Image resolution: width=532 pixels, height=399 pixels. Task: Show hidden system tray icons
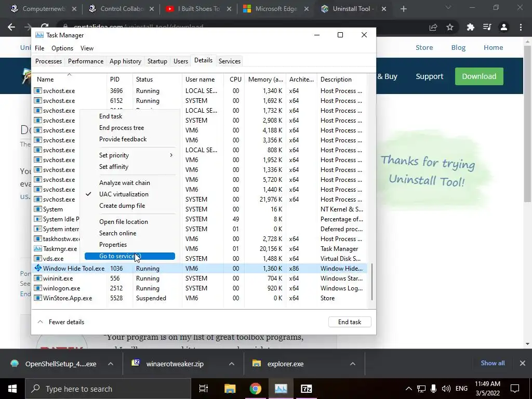coord(408,389)
